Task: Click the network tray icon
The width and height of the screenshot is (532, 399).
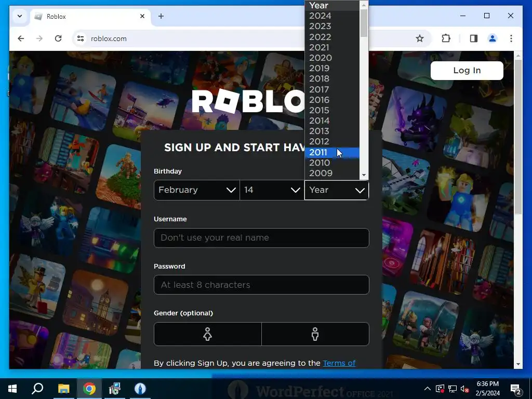Action: point(453,389)
